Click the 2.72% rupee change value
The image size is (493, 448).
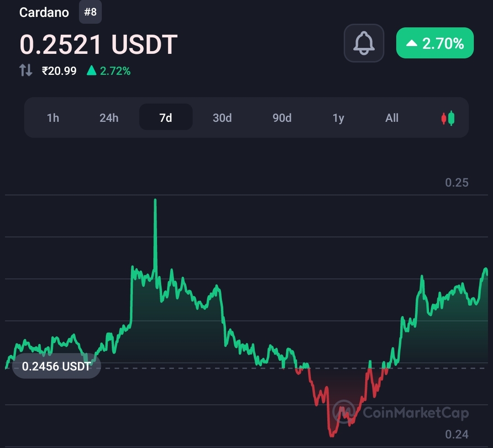click(115, 71)
